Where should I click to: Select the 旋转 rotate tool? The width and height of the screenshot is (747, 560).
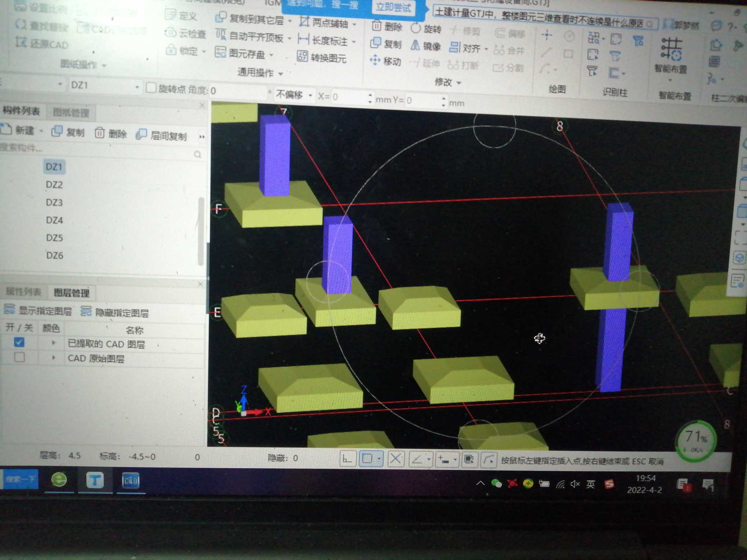pyautogui.click(x=426, y=28)
